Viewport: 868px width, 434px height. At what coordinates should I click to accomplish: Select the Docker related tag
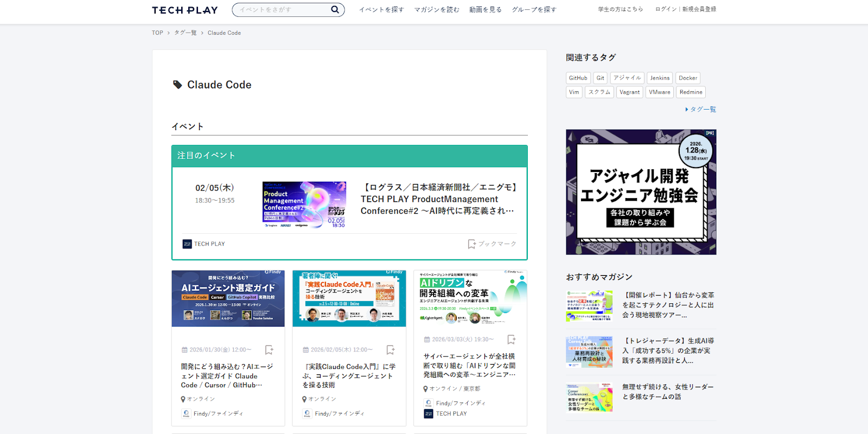point(688,78)
